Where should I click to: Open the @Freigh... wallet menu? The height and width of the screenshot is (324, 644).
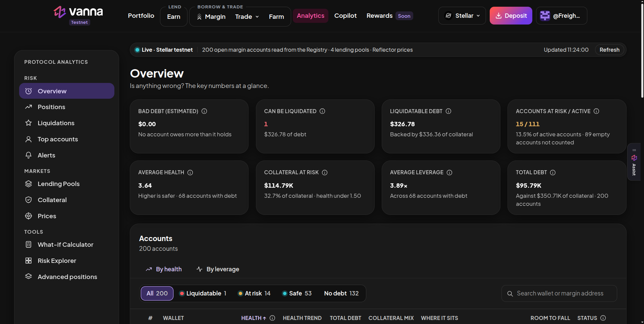561,16
